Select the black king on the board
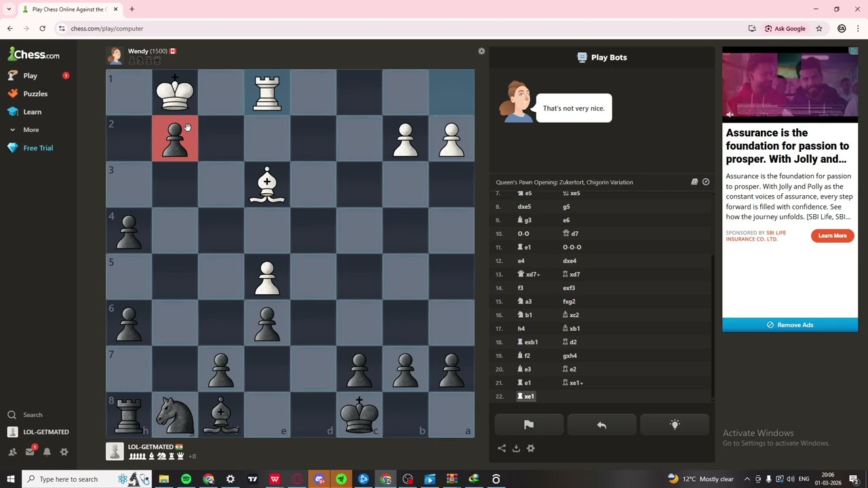 [x=359, y=415]
